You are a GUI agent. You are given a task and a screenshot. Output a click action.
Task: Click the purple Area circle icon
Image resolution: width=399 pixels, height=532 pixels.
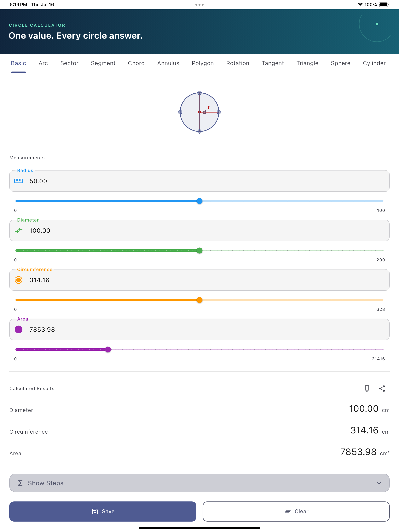tap(19, 329)
